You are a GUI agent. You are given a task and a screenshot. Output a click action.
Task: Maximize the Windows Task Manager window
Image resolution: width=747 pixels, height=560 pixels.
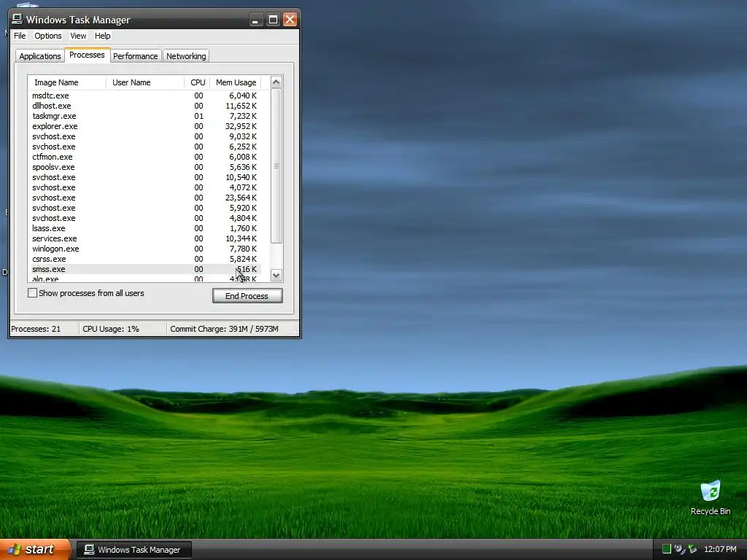[x=273, y=20]
